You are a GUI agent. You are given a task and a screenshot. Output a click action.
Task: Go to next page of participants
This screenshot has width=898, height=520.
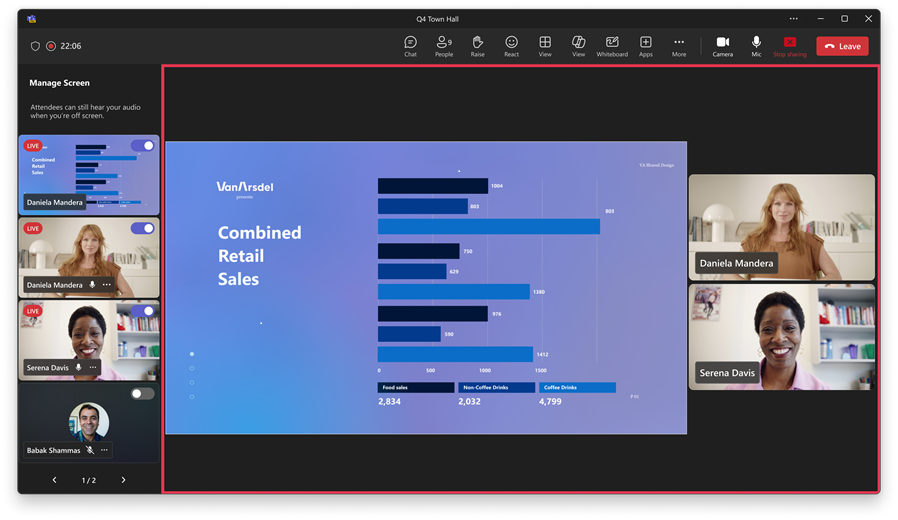coord(123,480)
